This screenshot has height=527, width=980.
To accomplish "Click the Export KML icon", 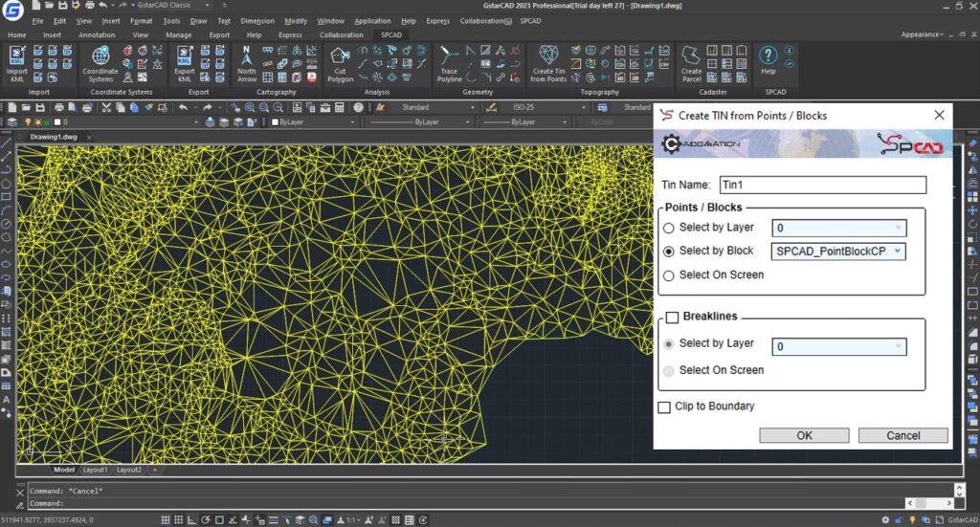I will click(185, 63).
